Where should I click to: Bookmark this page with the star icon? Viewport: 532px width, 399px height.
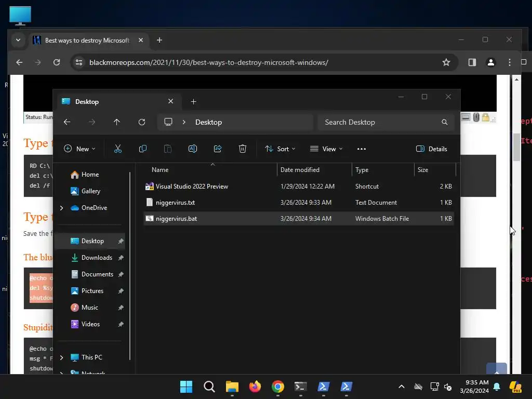pos(446,62)
